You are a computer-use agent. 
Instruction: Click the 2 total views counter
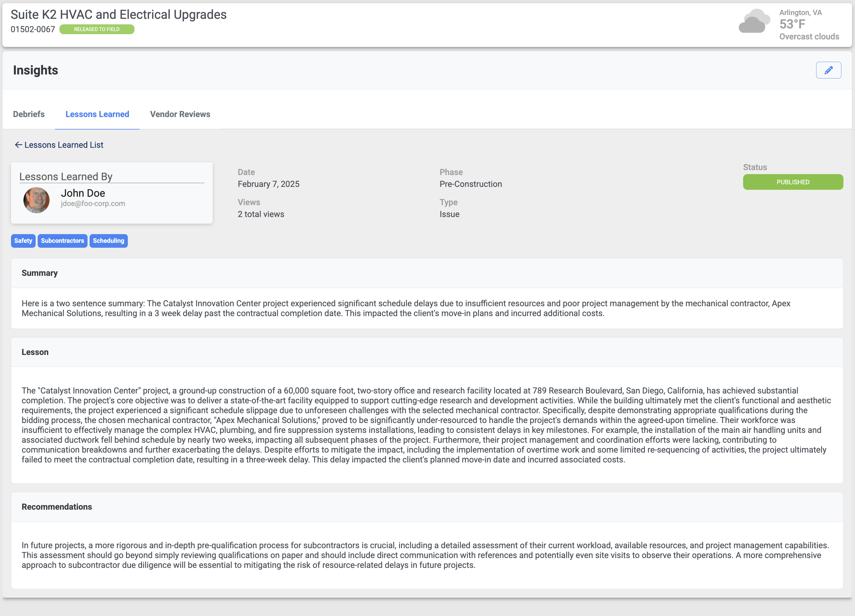coord(261,214)
